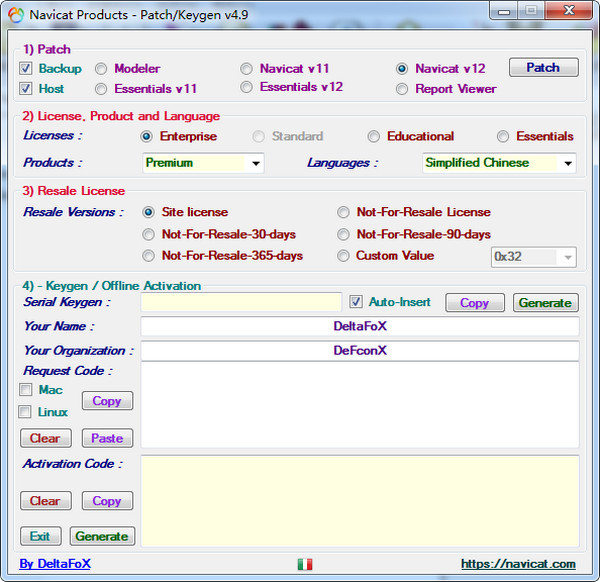Toggle the Host checkbox
The width and height of the screenshot is (600, 582).
(26, 88)
